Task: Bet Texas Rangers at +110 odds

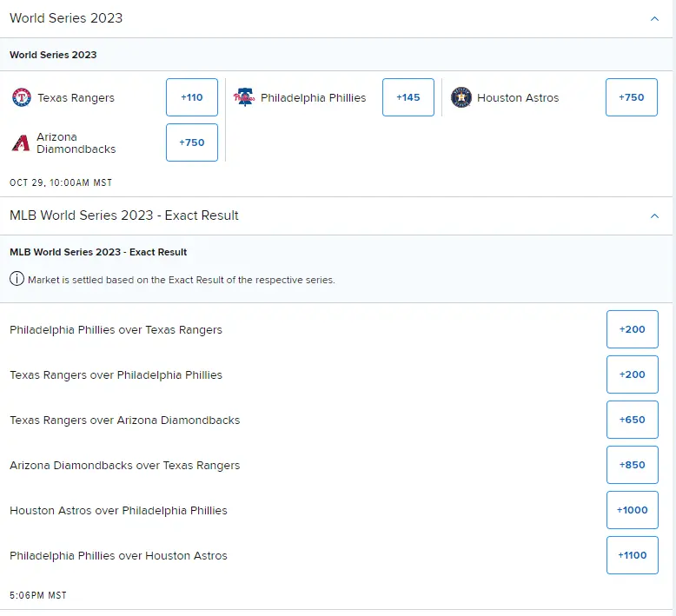Action: point(192,97)
